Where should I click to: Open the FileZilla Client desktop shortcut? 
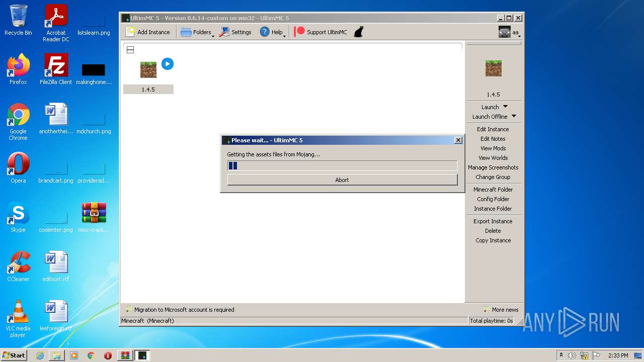tap(56, 69)
